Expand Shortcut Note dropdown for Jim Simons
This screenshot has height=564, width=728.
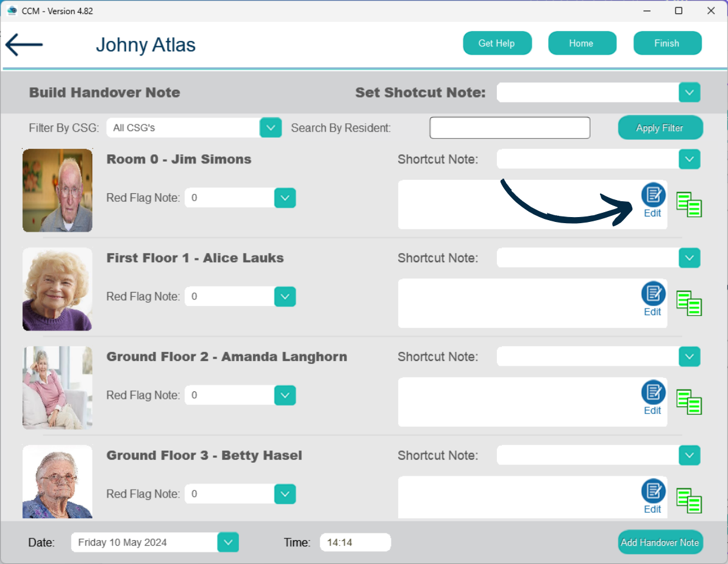pos(689,159)
